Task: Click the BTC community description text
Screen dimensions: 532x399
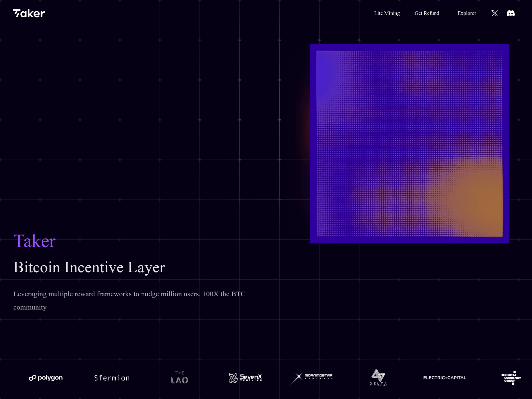Action: pyautogui.click(x=129, y=300)
